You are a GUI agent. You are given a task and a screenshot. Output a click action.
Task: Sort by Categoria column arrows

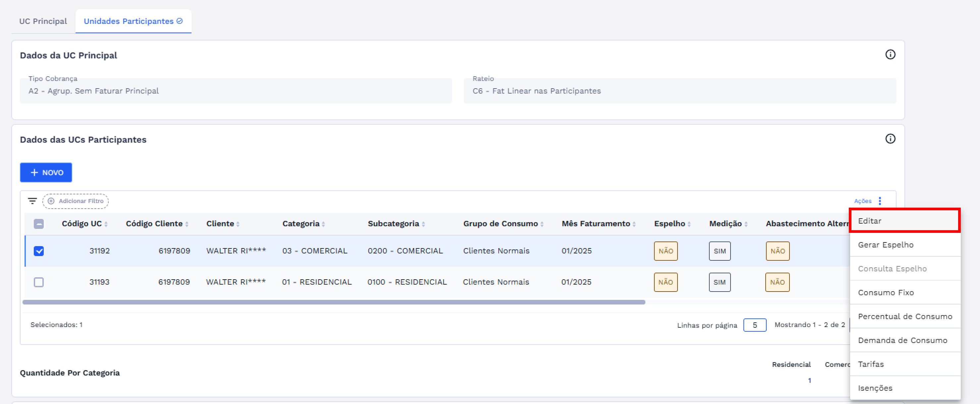323,224
